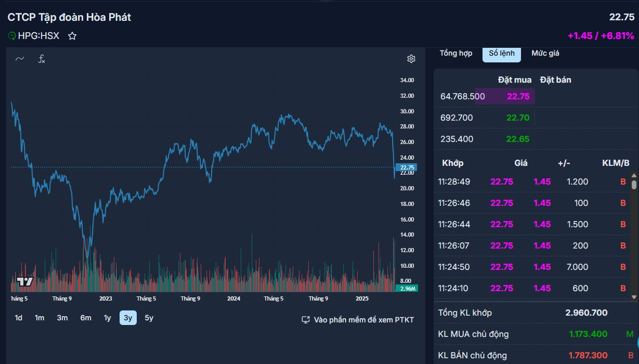Switch chart range to 6m
The width and height of the screenshot is (639, 364).
(x=86, y=318)
